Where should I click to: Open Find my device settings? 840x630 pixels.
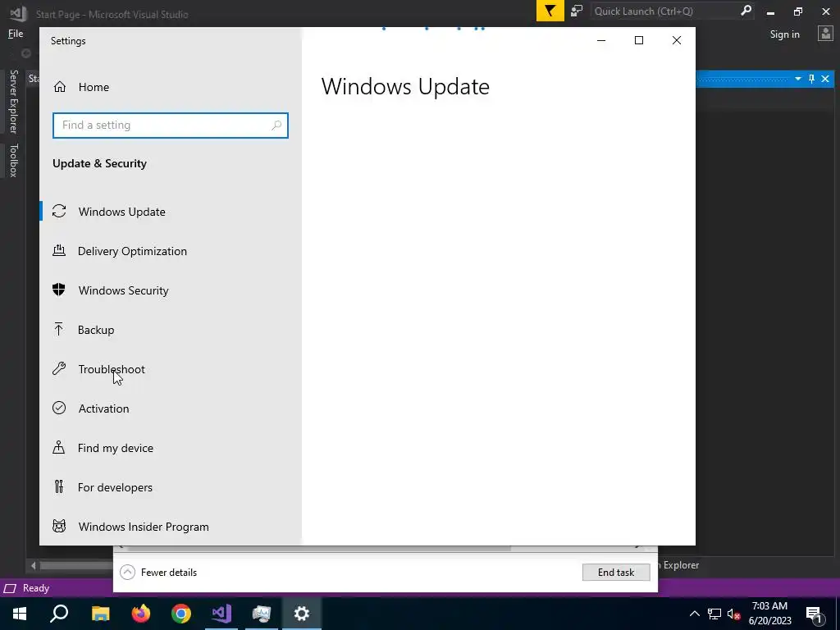[x=115, y=448]
